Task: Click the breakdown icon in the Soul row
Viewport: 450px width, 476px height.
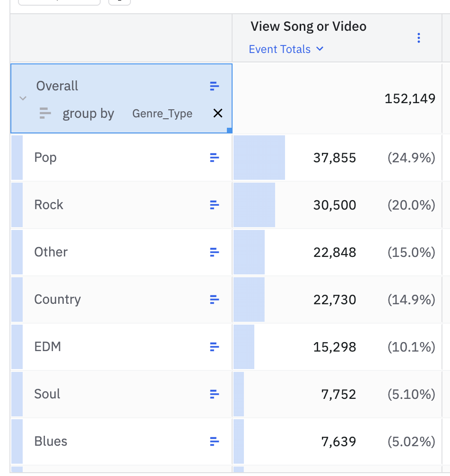Action: 214,394
